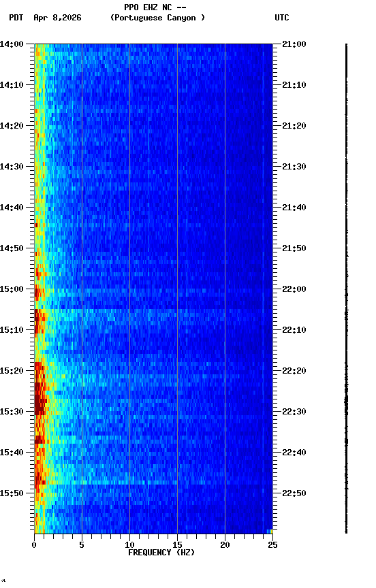Click the '15:00' PDT time label
Viewport: 376px width, 588px height.
(x=12, y=289)
